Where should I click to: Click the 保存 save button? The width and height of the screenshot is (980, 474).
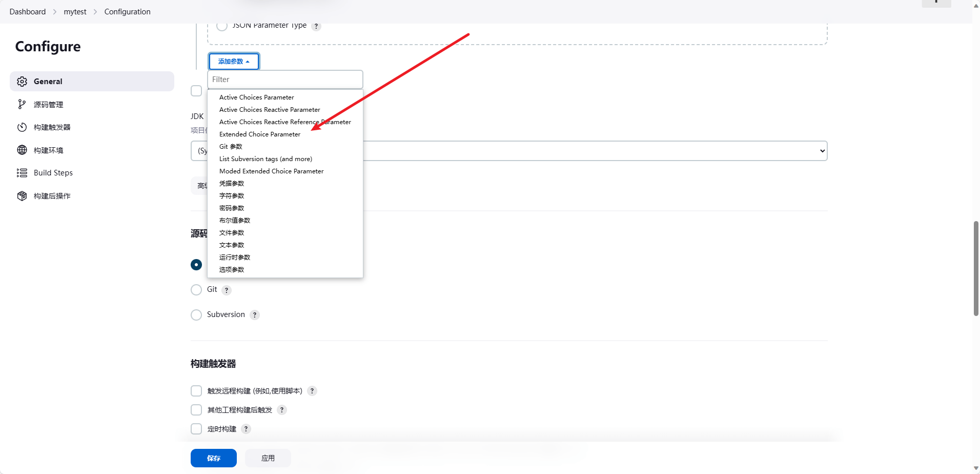tap(213, 458)
